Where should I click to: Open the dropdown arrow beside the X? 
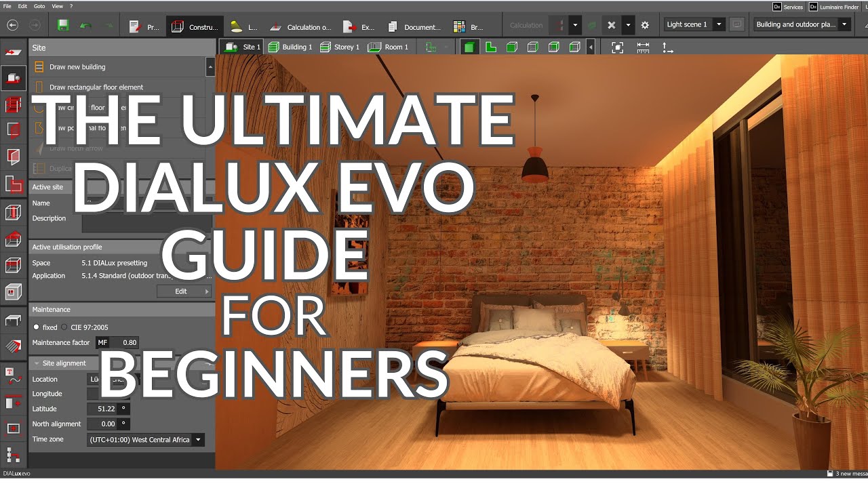click(x=628, y=25)
